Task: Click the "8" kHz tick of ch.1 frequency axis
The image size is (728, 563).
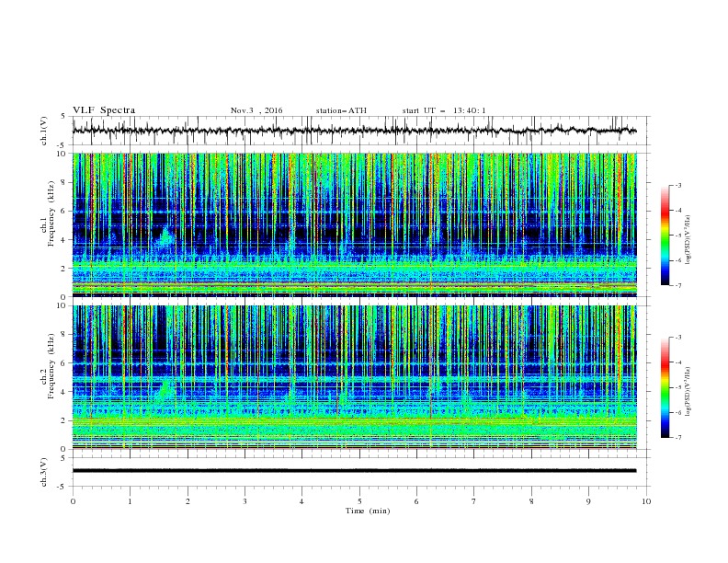Action: [63, 182]
